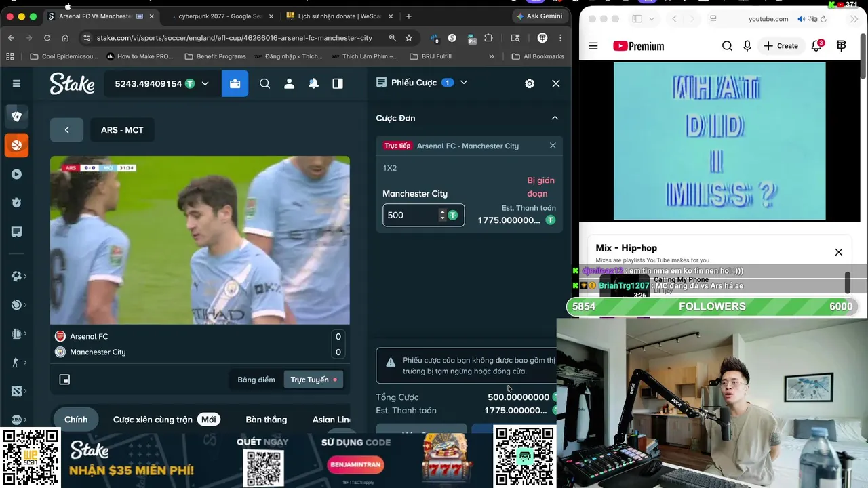Viewport: 868px width, 488px height.
Task: Open Chrome three-dot menu
Action: pyautogui.click(x=560, y=38)
